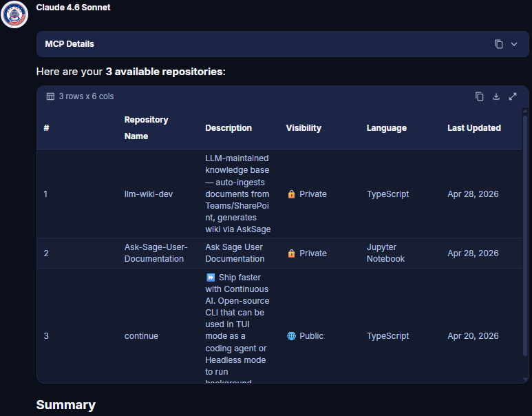Viewport: 532px width, 416px height.
Task: Select the continue repository name
Action: click(x=141, y=336)
